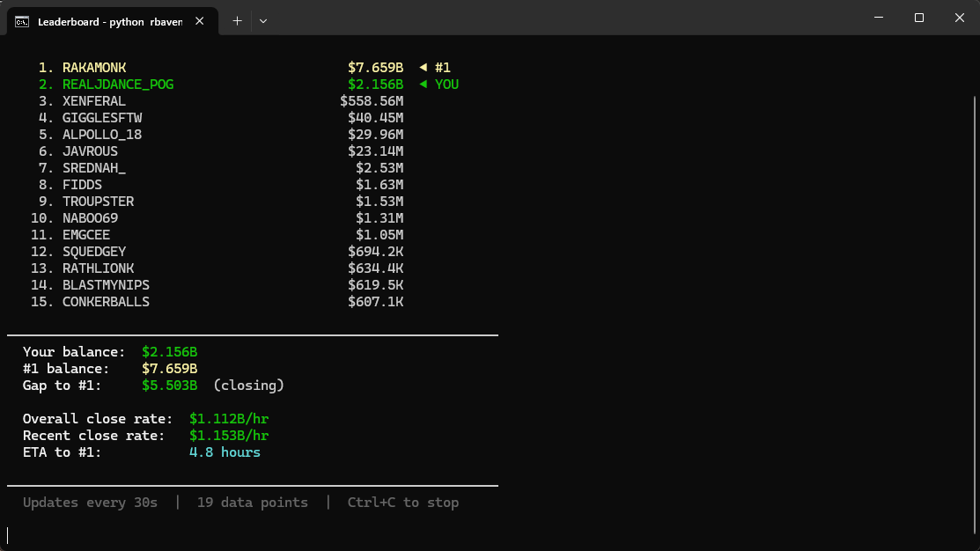Image resolution: width=980 pixels, height=551 pixels.
Task: Click the "ETA to #1:" label
Action: [x=62, y=452]
